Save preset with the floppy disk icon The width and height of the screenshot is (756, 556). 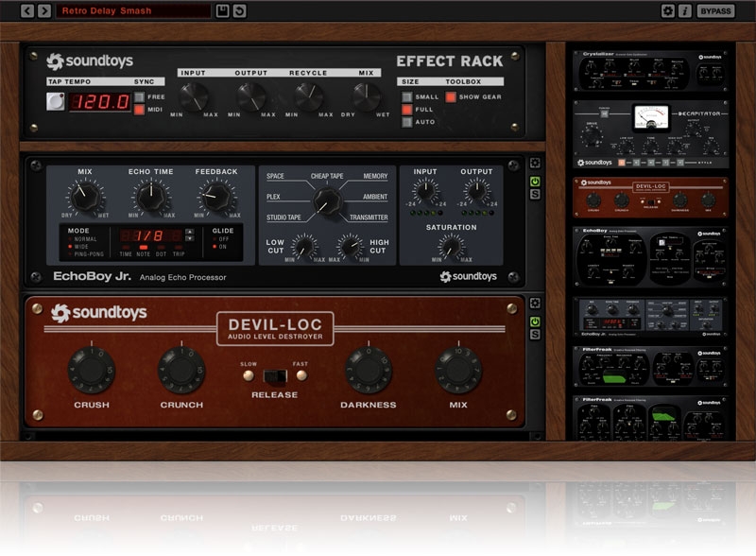pos(222,10)
